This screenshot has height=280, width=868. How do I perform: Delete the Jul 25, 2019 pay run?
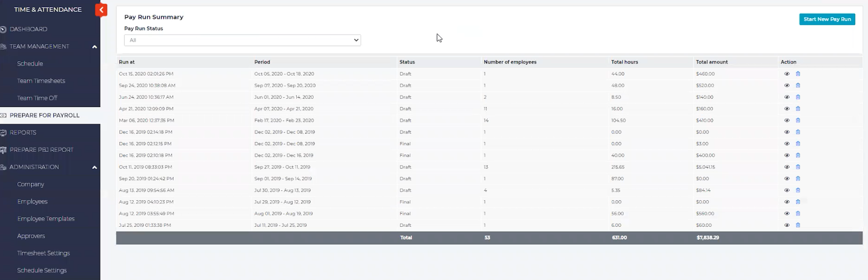click(x=797, y=225)
